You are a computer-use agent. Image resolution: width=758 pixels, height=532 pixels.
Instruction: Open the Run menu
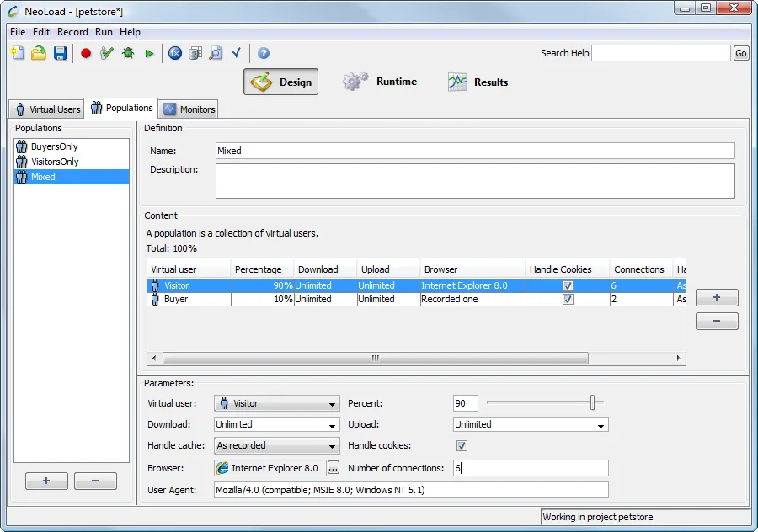104,32
